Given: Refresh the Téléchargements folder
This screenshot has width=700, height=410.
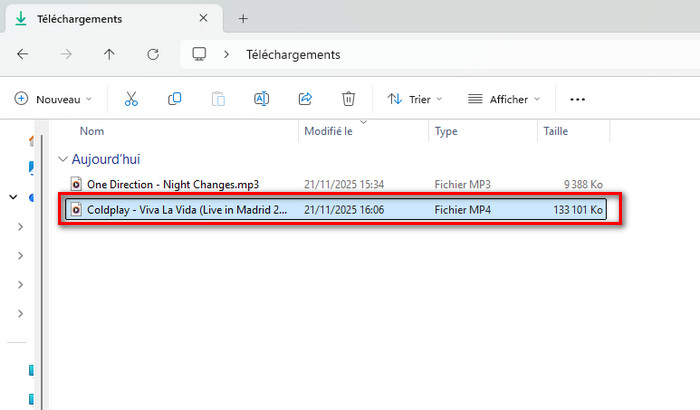Looking at the screenshot, I should (153, 55).
